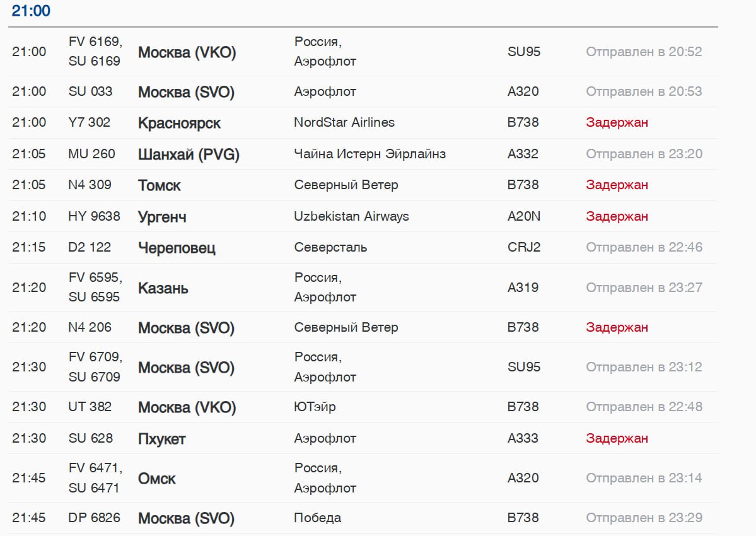Click flight number UT 382

tap(90, 407)
